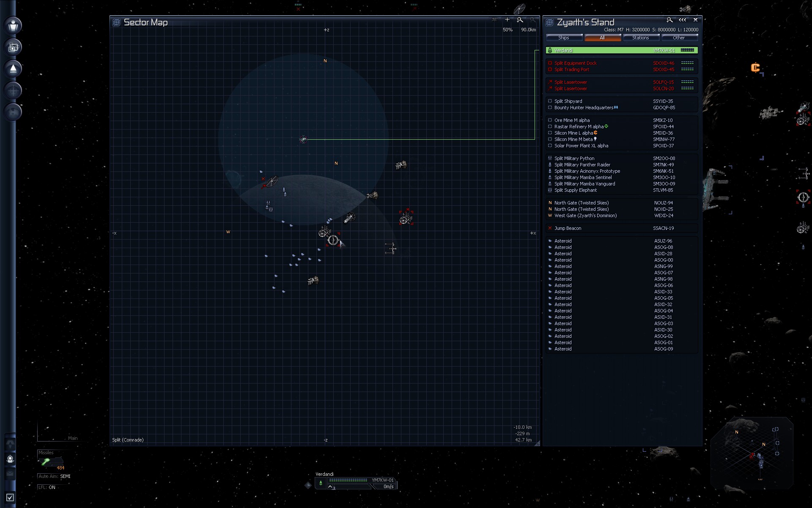This screenshot has width=812, height=508.
Task: Select the Other filter tab
Action: (678, 38)
